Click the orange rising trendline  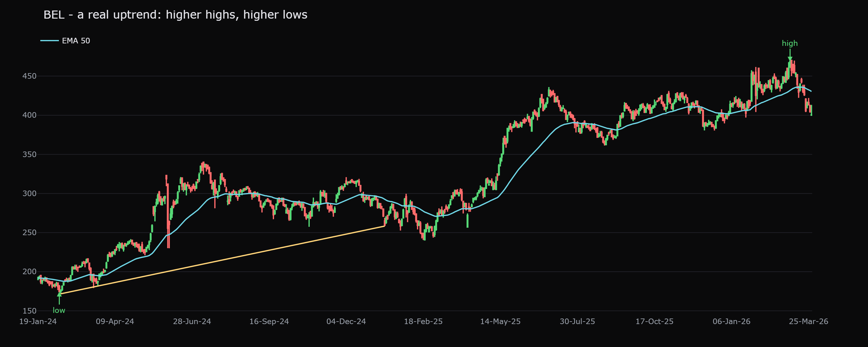tap(222, 260)
